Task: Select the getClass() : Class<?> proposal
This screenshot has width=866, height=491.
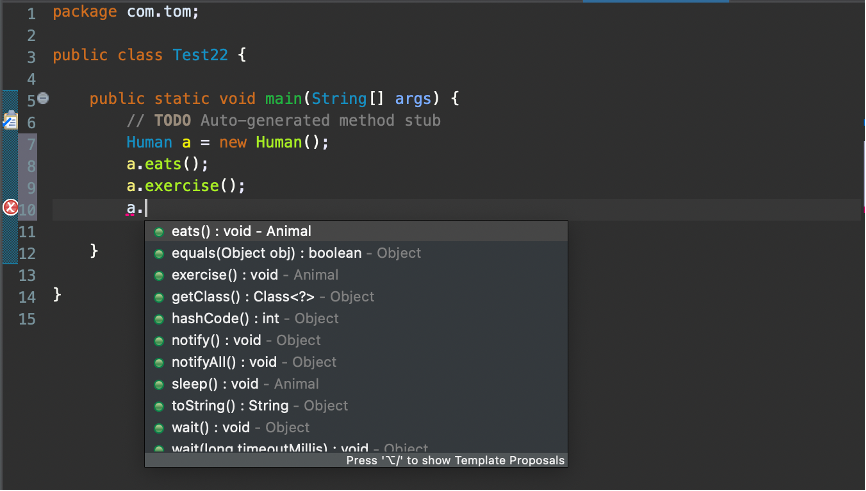Action: (x=356, y=297)
